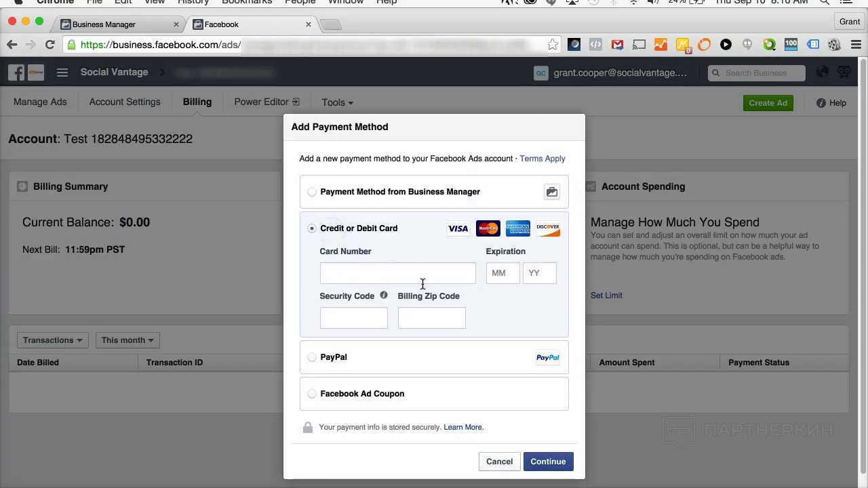Click the Chromecast cast extension icon
Image resolution: width=868 pixels, height=488 pixels.
pos(639,45)
